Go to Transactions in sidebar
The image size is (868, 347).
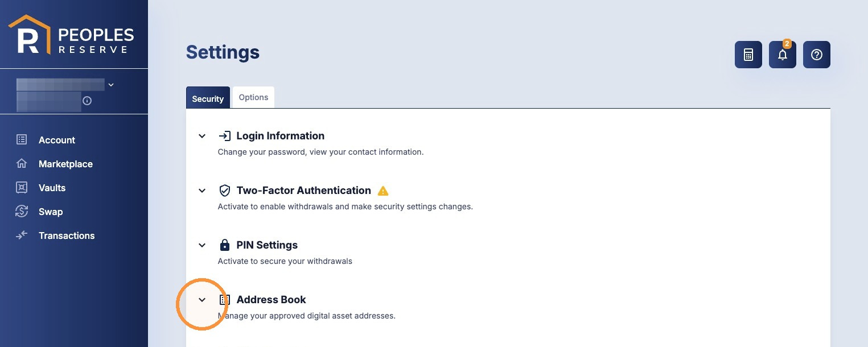point(67,236)
